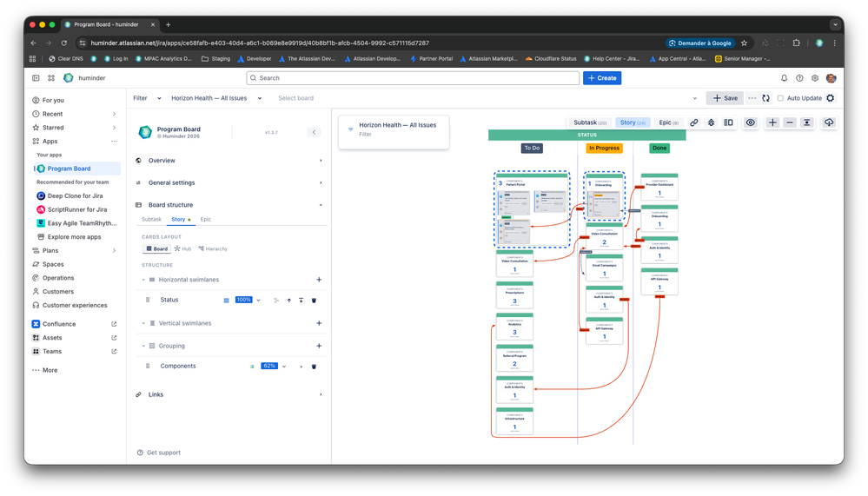Toggle the Jira sidebar collapse icon

click(x=36, y=78)
